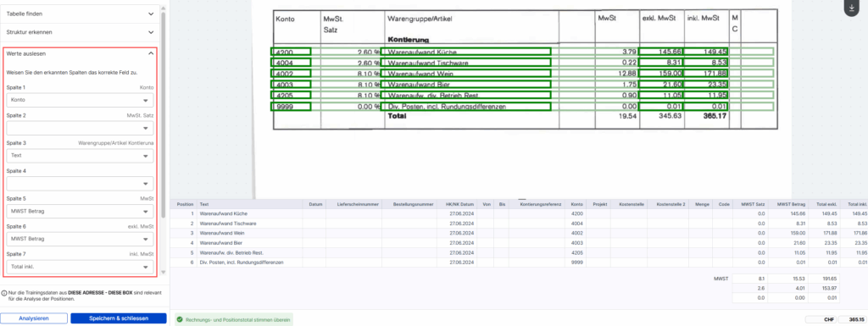Open the Spalte 3 Text dropdown
The image size is (868, 326).
point(81,156)
